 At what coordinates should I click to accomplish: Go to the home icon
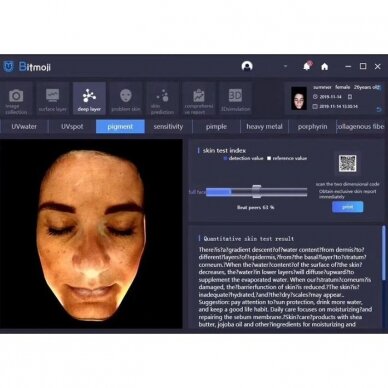click(x=324, y=67)
